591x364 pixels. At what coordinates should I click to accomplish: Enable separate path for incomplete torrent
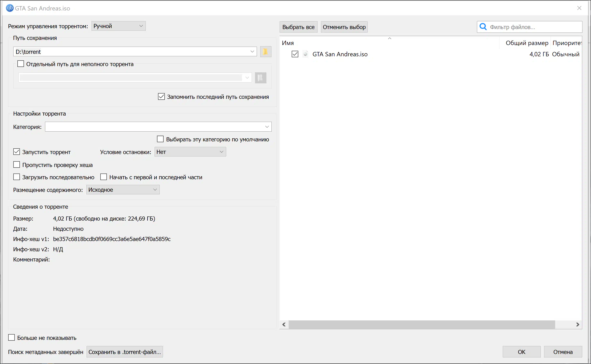coord(21,64)
